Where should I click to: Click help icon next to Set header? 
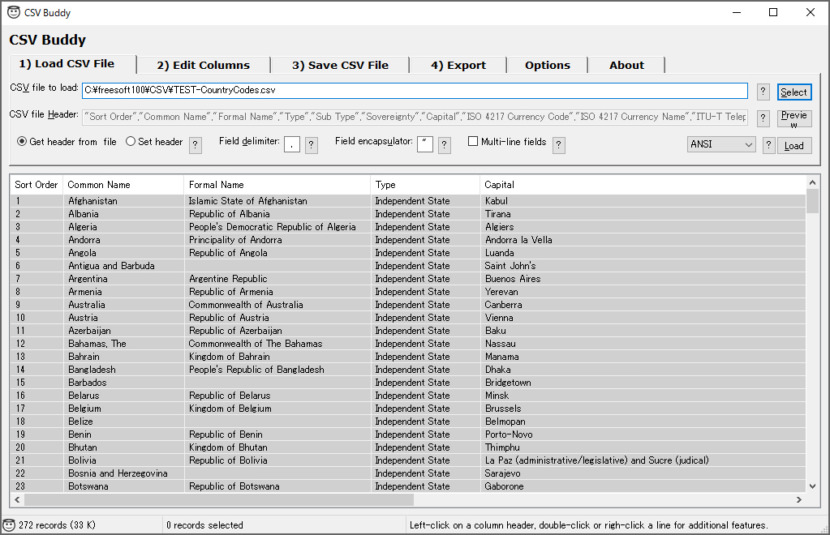click(x=195, y=144)
